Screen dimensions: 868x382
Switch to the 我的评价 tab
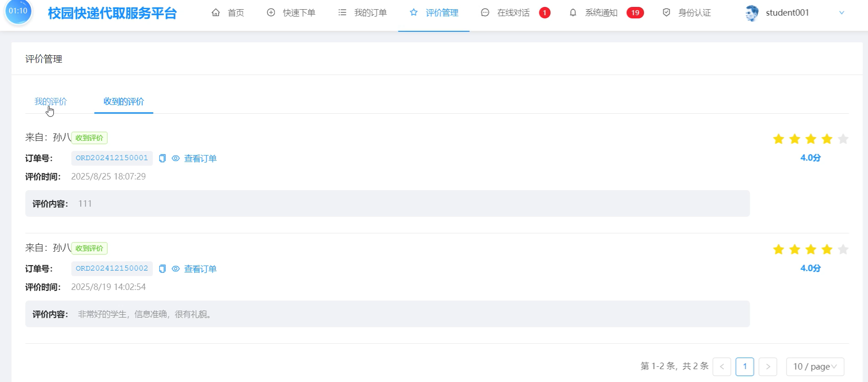tap(51, 102)
